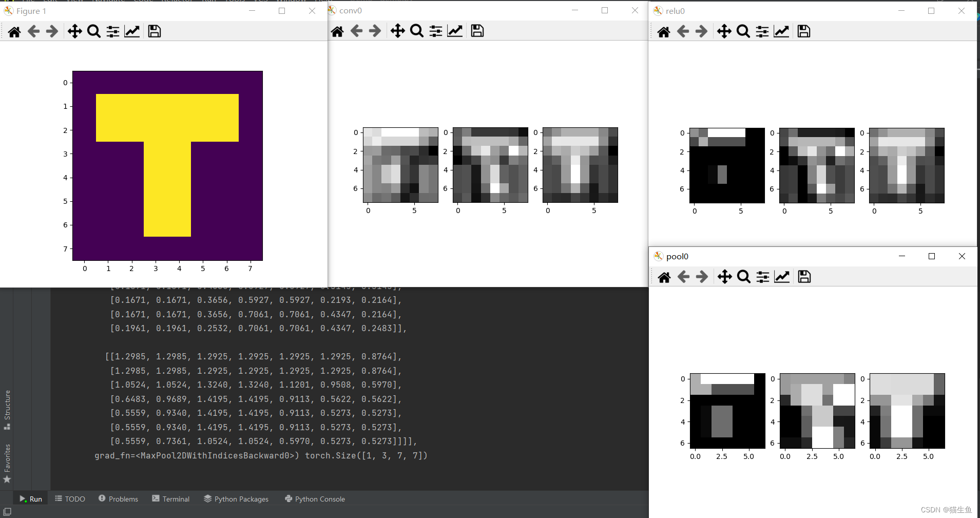Activate the pan tool in pool0

click(x=724, y=276)
